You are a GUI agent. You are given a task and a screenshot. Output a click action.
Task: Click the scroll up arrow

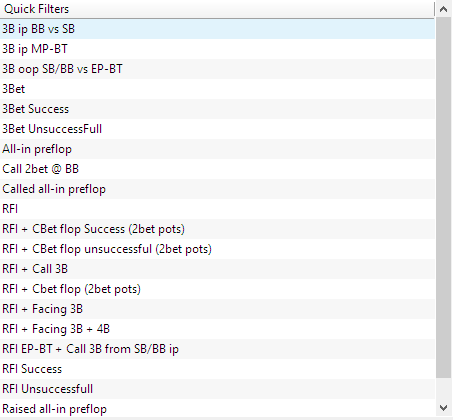point(444,9)
